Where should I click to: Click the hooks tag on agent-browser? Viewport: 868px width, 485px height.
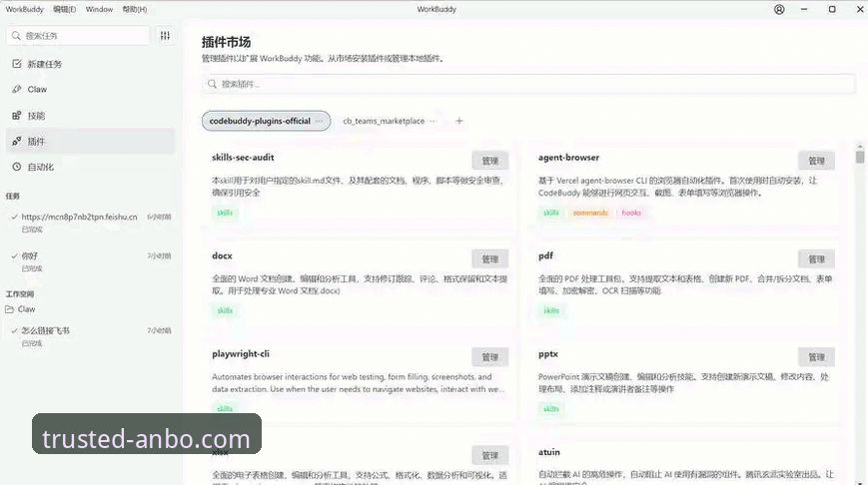tap(631, 213)
